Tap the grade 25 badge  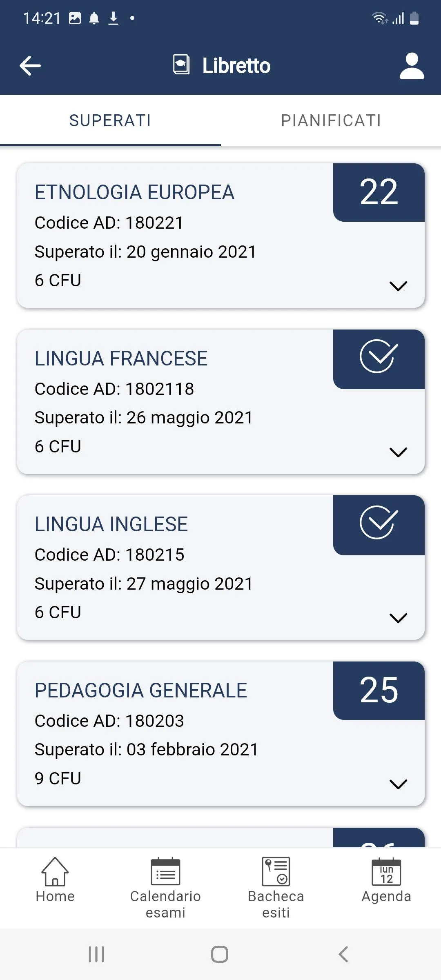[x=379, y=690]
